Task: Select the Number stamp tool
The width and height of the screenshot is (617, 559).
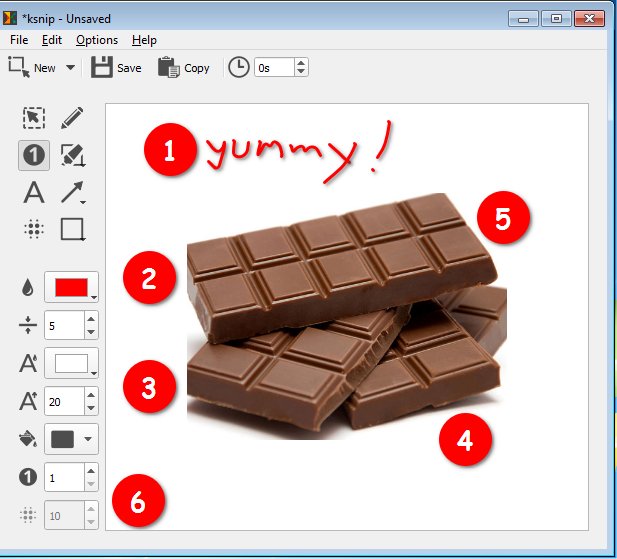Action: [x=34, y=155]
